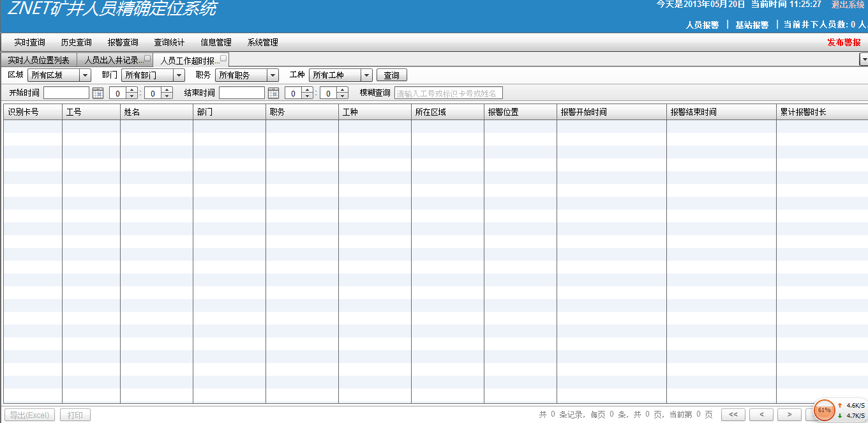Expand the 区域 dropdown showing 所有区域

(x=86, y=75)
